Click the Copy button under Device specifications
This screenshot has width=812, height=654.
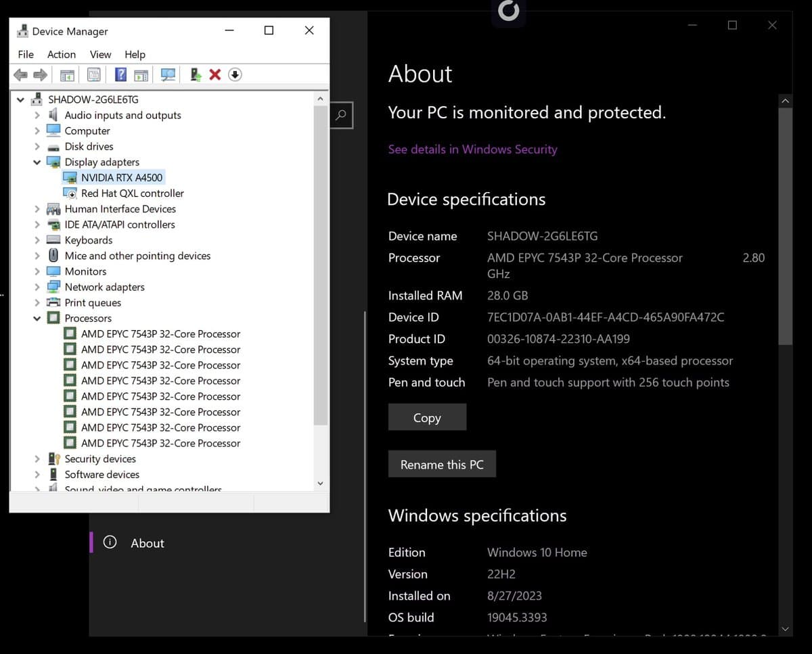(427, 417)
